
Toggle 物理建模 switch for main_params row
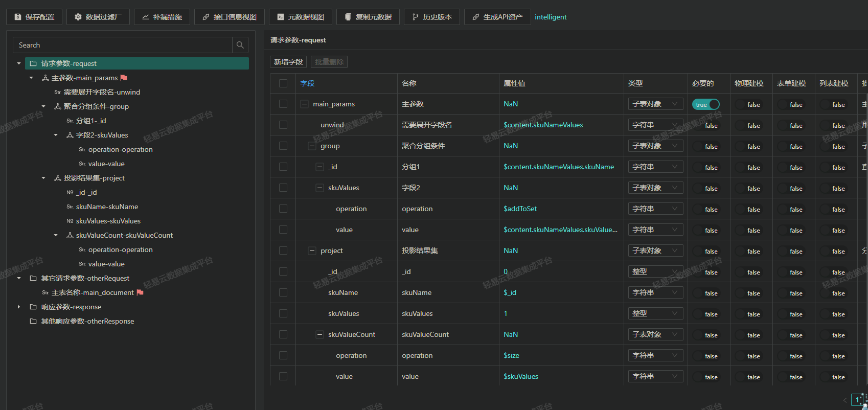coord(748,104)
